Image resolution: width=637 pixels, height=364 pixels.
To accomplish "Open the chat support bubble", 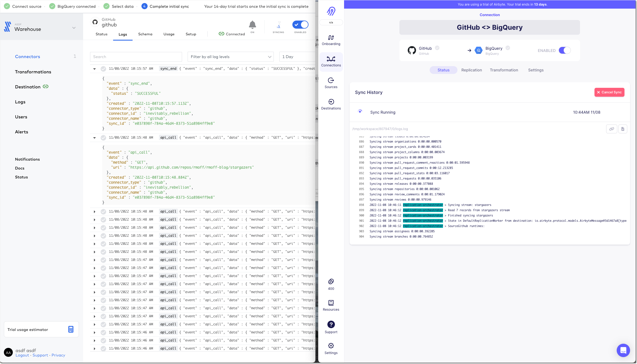I will (623, 350).
